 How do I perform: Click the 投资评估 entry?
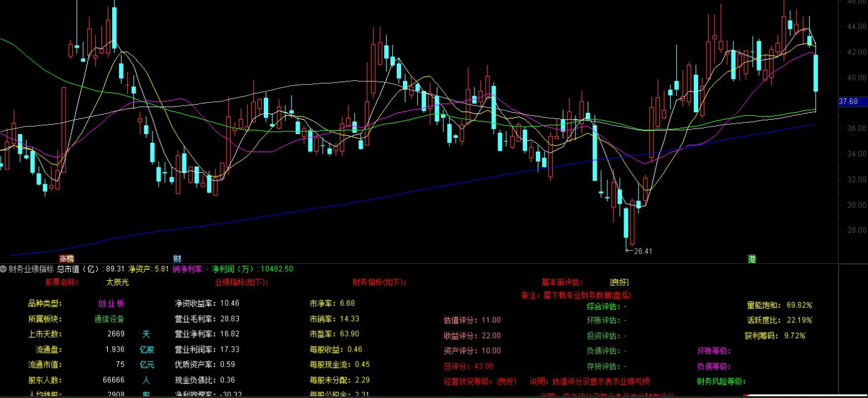[x=607, y=335]
